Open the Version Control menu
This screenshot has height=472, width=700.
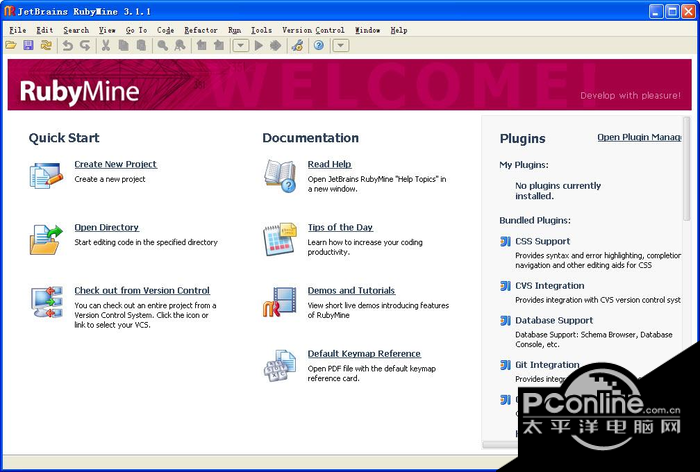pos(313,30)
